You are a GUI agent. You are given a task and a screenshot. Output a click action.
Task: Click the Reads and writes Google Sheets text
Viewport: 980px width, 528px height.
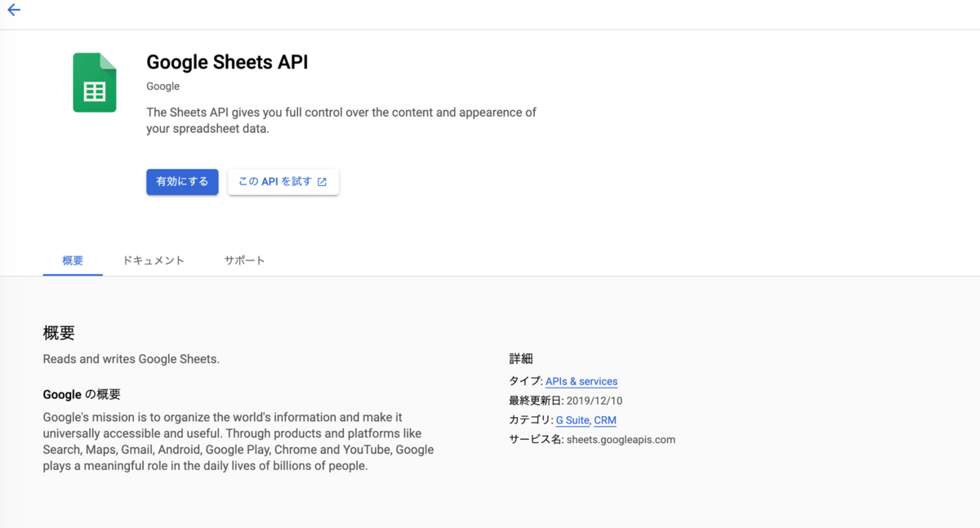131,359
